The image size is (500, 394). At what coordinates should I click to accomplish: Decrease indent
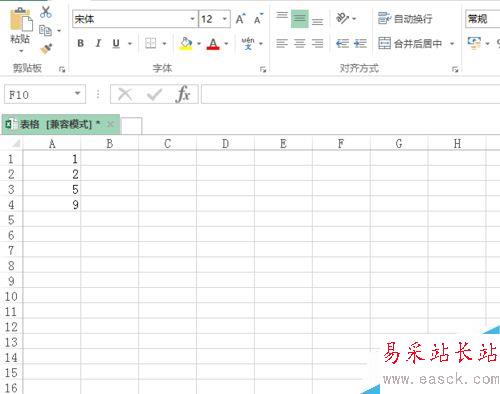coord(342,43)
